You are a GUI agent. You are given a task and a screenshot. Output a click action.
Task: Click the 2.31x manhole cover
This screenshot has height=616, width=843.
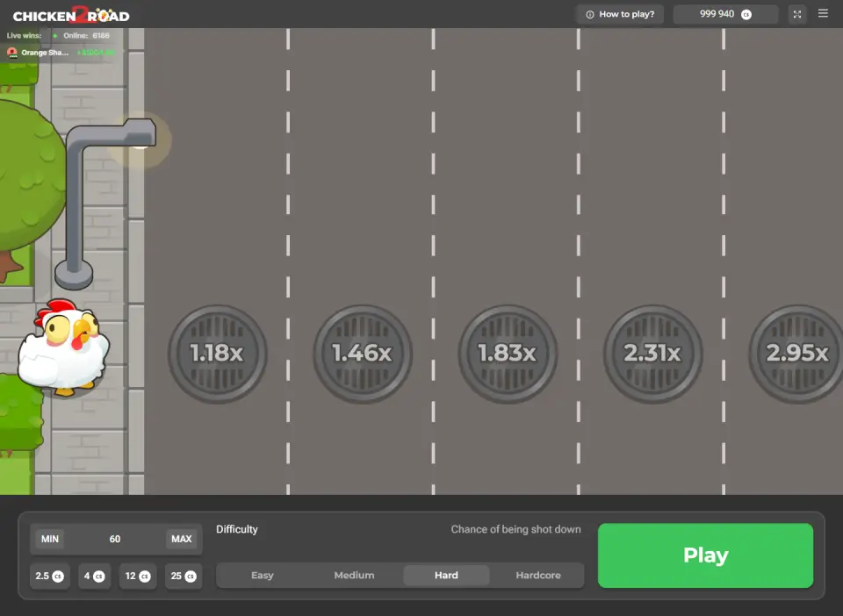coord(652,354)
